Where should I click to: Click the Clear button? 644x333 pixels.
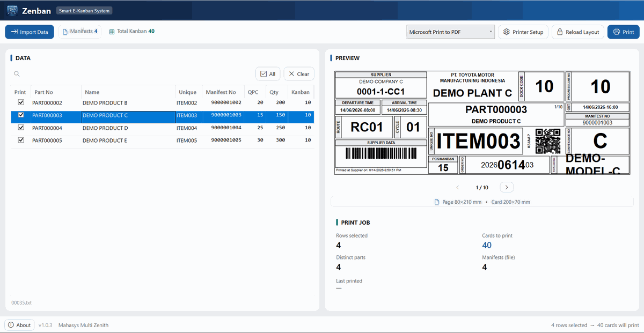point(299,74)
